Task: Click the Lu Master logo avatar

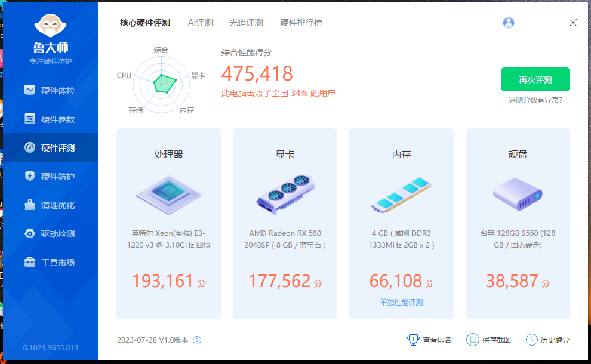Action: coord(51,25)
